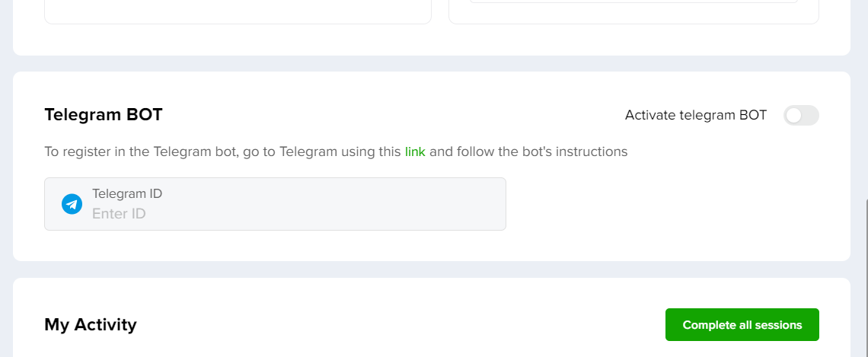This screenshot has width=868, height=357.
Task: Click the Telegram ID field label
Action: pos(127,193)
